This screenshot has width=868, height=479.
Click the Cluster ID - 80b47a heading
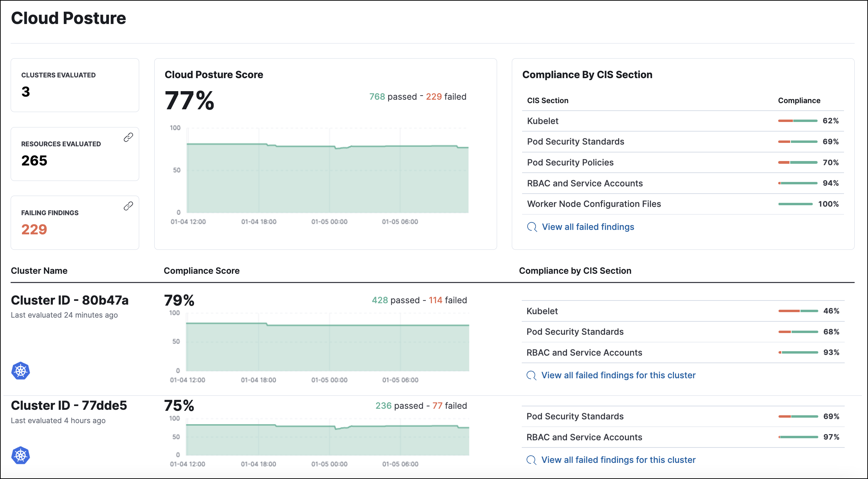coord(70,300)
